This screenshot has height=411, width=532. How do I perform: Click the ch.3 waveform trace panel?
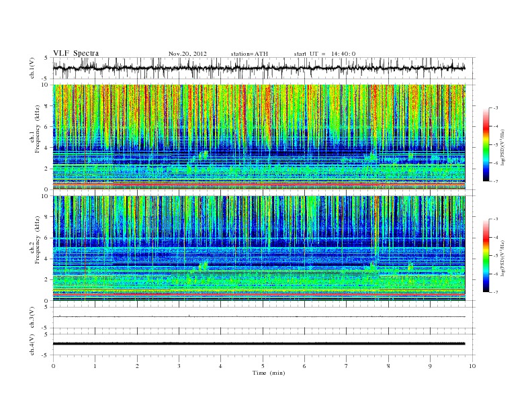(264, 318)
